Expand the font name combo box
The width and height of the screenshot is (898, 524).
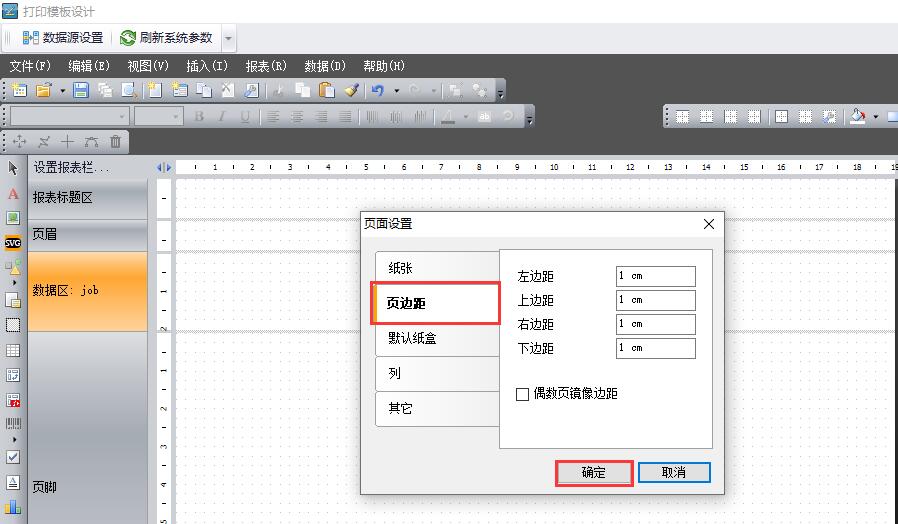[123, 116]
